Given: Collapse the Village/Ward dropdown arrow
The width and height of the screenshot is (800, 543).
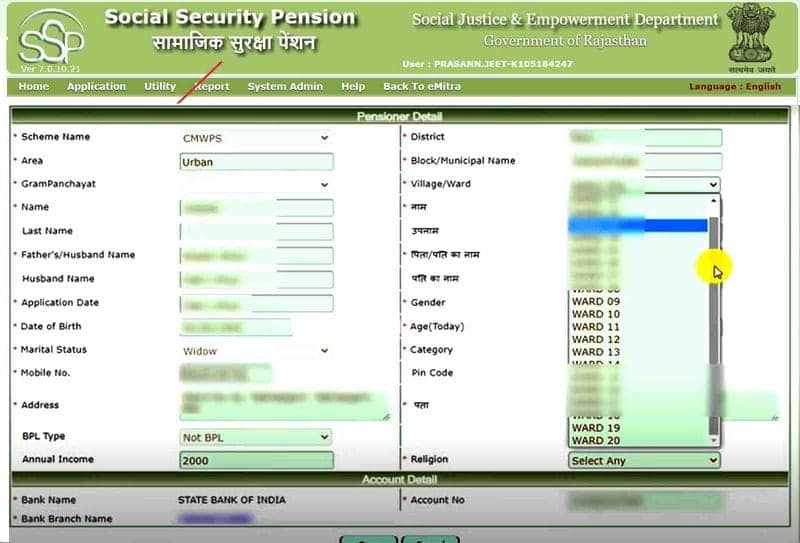Looking at the screenshot, I should pos(713,185).
